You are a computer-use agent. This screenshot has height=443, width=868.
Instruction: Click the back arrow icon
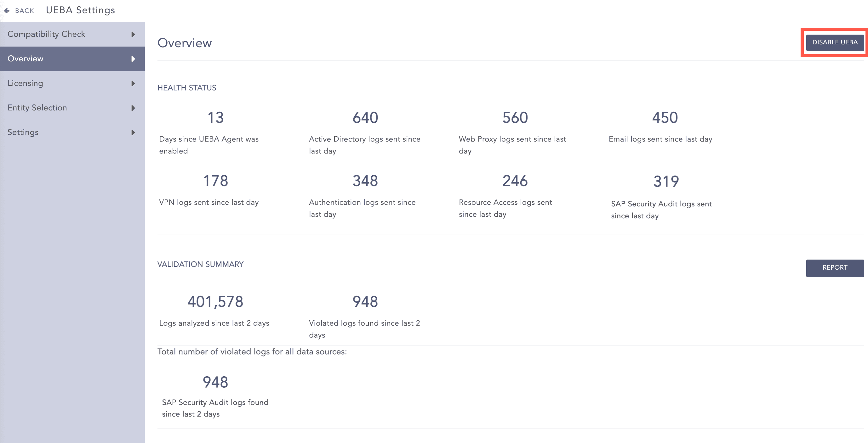point(7,10)
